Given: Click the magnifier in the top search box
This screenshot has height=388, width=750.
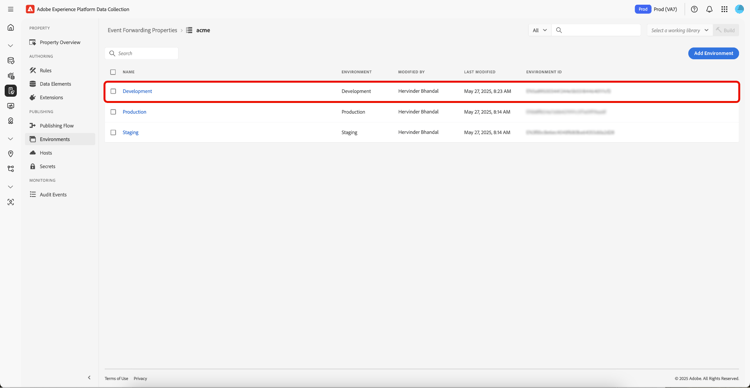Looking at the screenshot, I should (559, 30).
